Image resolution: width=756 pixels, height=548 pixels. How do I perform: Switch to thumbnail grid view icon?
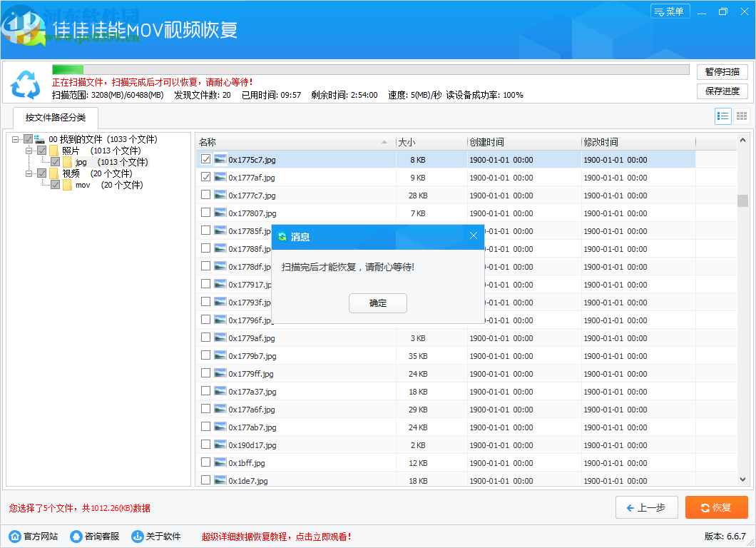click(742, 116)
